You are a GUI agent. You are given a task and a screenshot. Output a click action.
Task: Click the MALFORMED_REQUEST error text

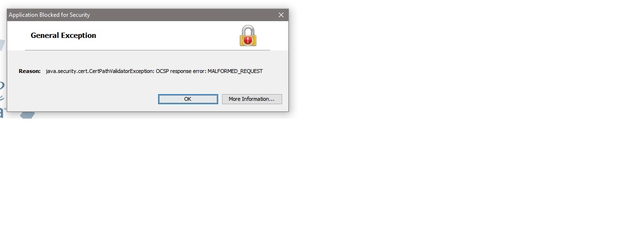tap(235, 71)
